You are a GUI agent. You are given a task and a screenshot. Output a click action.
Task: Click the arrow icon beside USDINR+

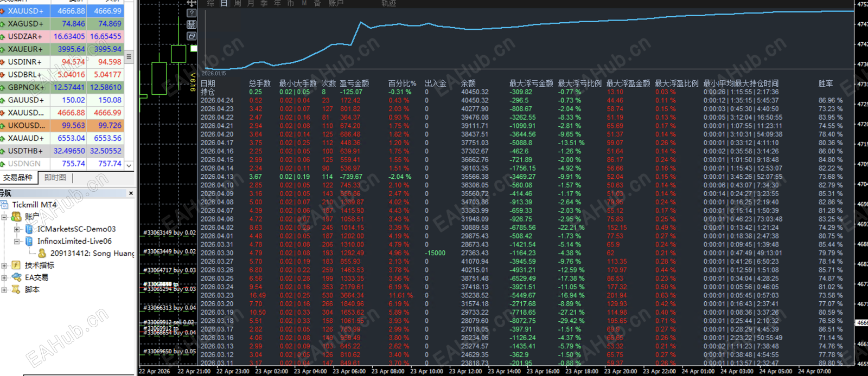pos(3,62)
